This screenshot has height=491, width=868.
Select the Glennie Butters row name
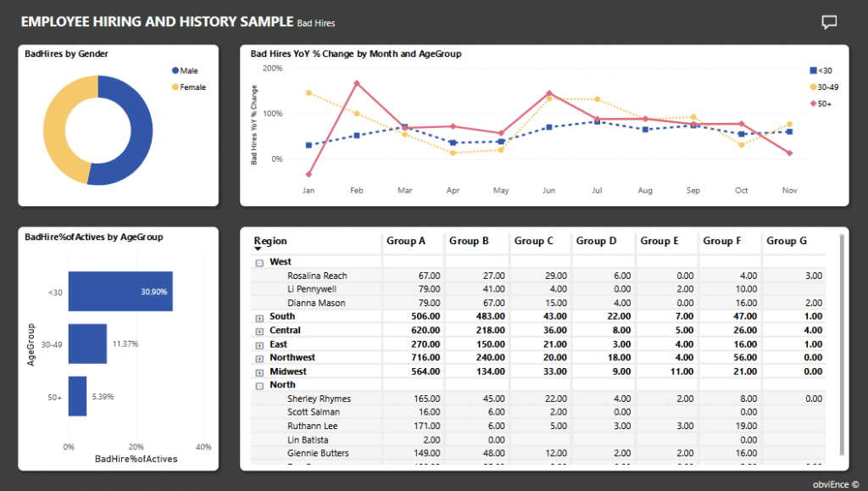(x=318, y=453)
